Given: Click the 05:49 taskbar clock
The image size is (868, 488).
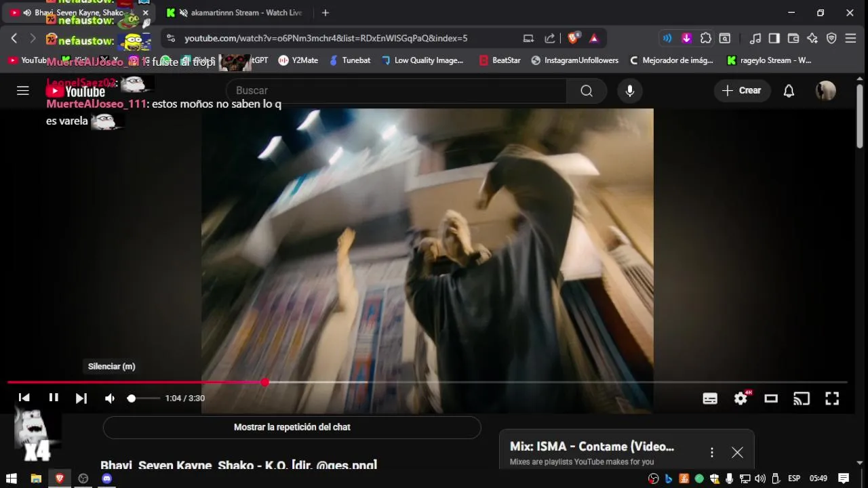Looking at the screenshot, I should (x=818, y=479).
